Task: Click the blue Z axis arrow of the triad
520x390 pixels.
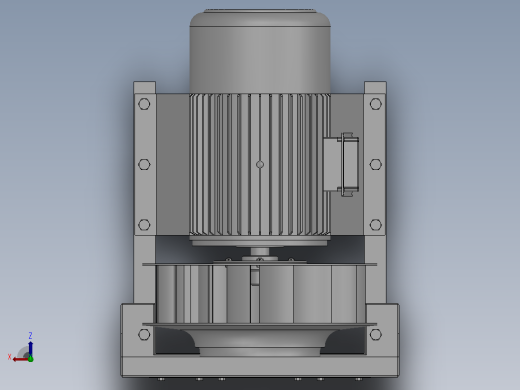Action: coord(30,348)
